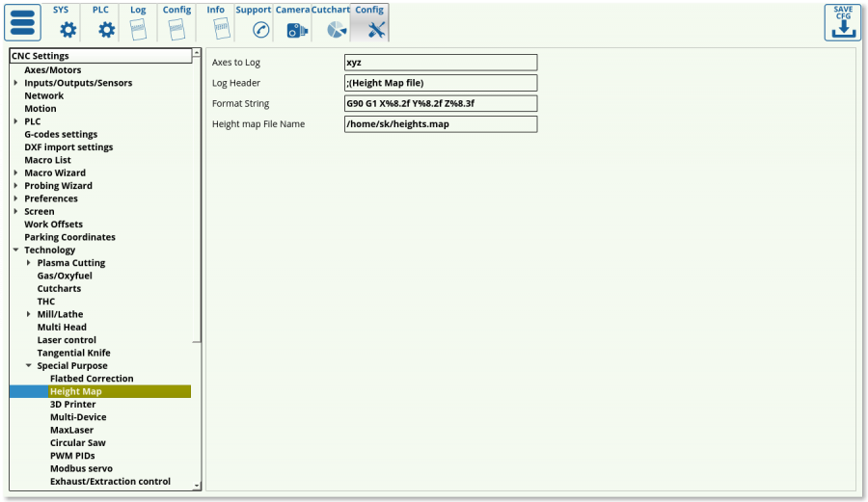868x502 pixels.
Task: Collapse the Technology tree section
Action: [x=16, y=251]
